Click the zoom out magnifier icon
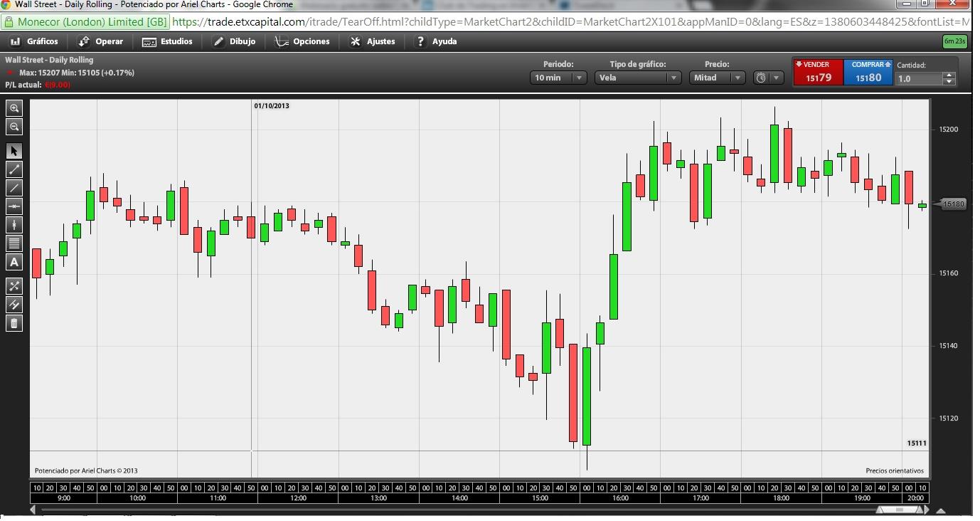 point(14,127)
